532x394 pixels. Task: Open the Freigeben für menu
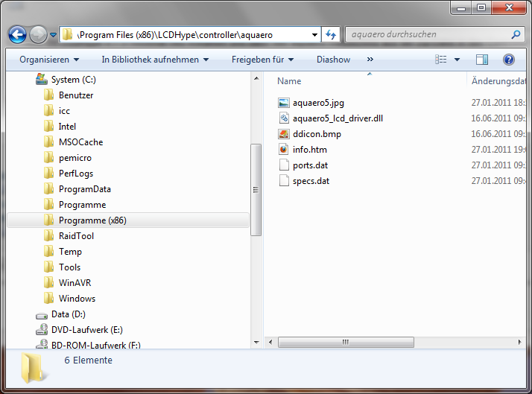(x=262, y=60)
